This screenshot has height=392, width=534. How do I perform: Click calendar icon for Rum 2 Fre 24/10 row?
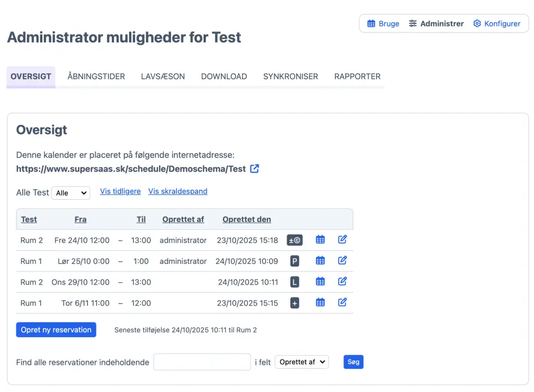click(320, 239)
